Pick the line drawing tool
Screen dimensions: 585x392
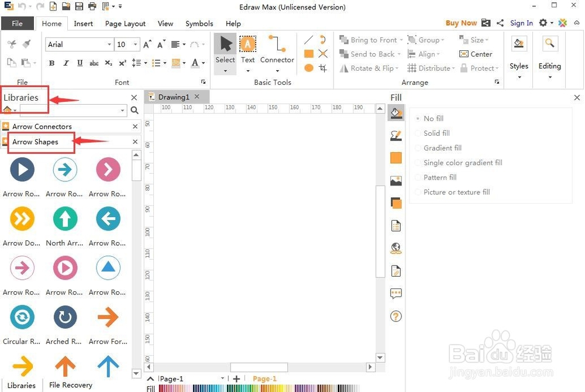[x=308, y=40]
